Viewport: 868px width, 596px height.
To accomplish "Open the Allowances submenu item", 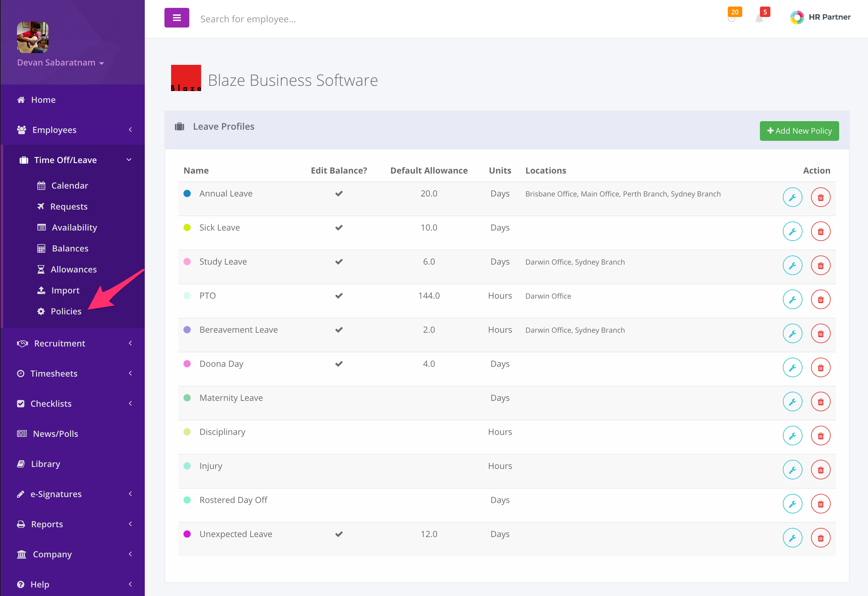I will click(67, 269).
